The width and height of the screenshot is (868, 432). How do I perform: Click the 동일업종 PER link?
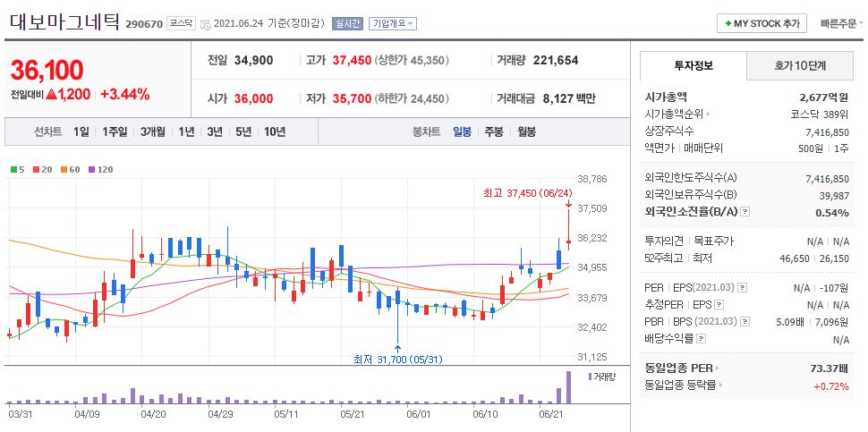(x=678, y=368)
